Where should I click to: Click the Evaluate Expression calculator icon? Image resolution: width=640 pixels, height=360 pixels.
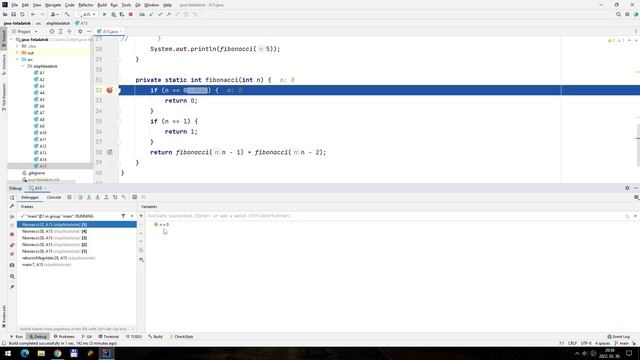(x=135, y=197)
